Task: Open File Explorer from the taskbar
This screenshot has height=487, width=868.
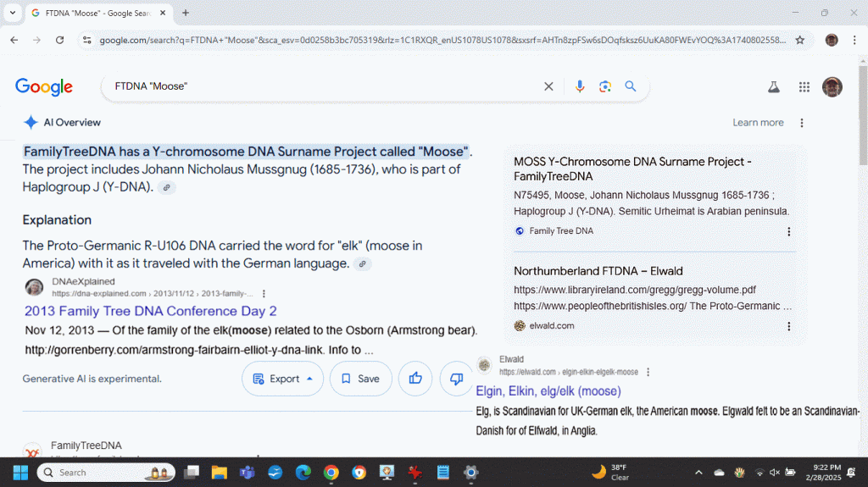Action: (220, 472)
